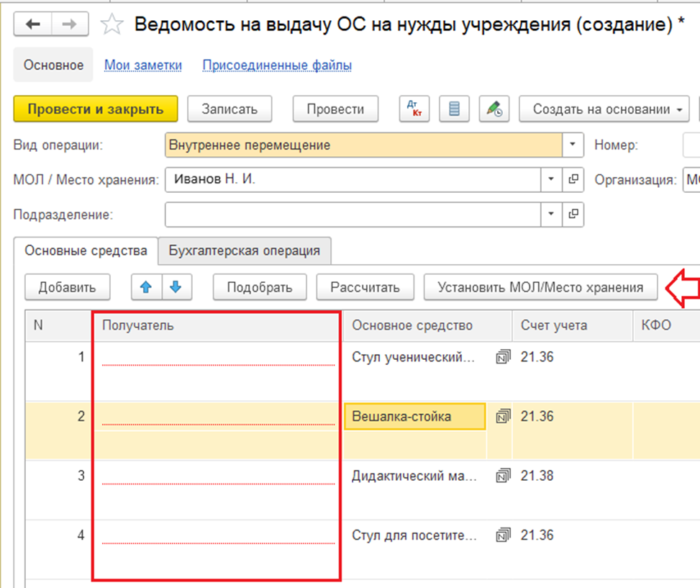Screen dimensions: 700x588
Task: Click the pencil with clock icon
Action: point(494,109)
